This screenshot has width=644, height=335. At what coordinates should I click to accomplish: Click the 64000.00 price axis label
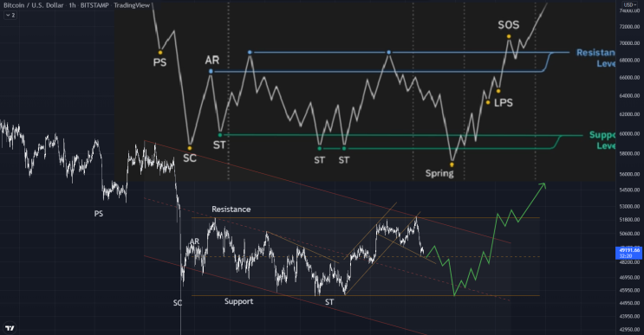[x=628, y=95]
